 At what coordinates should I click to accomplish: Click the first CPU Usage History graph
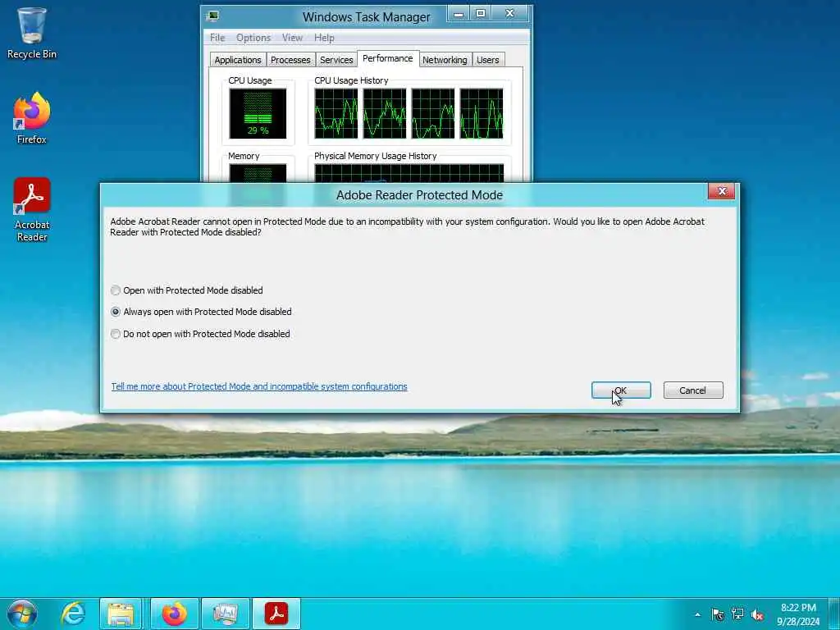(x=336, y=113)
